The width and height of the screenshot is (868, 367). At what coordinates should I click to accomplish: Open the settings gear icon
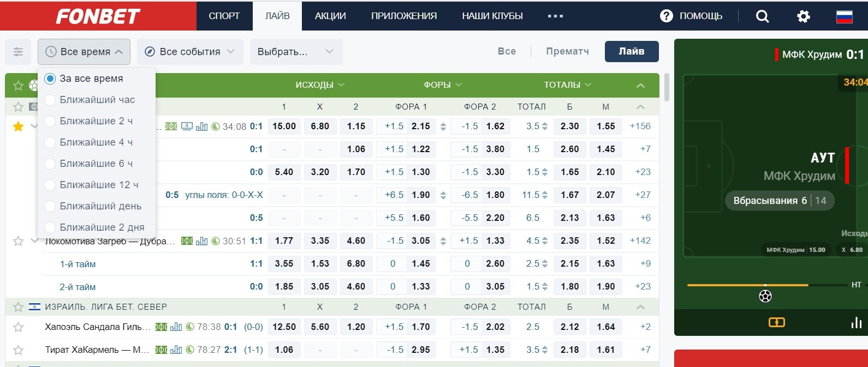804,16
